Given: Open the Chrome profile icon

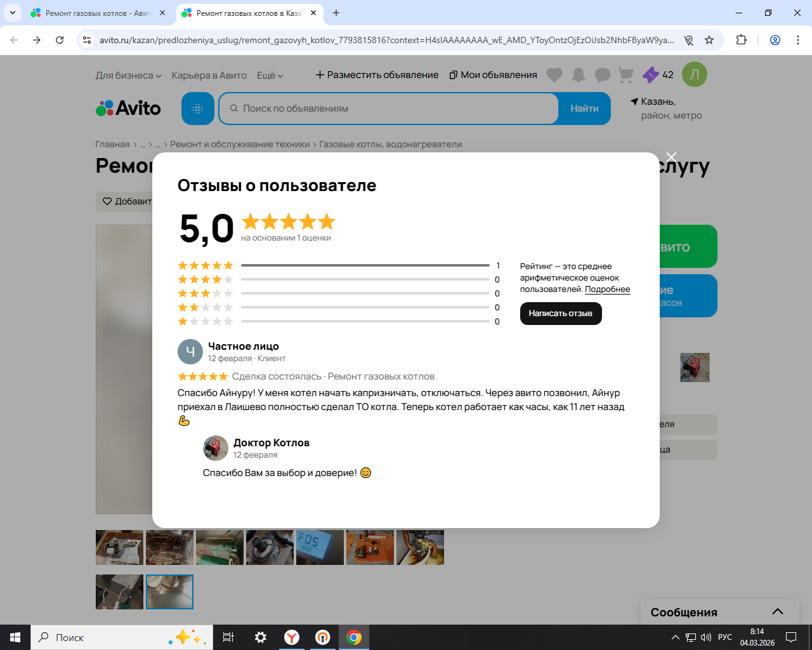Looking at the screenshot, I should pyautogui.click(x=775, y=40).
